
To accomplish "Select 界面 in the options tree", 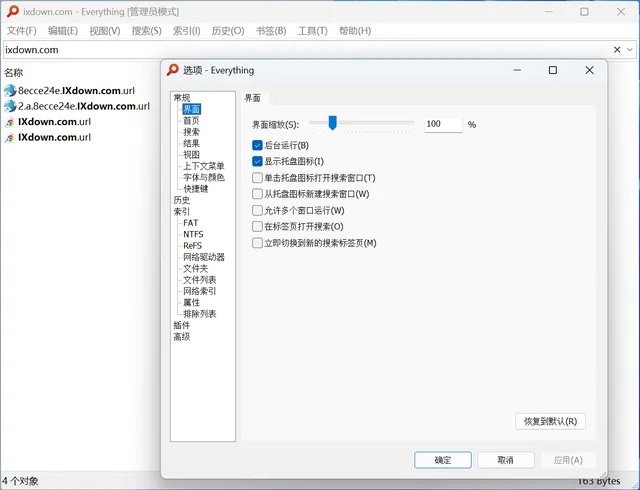I will pyautogui.click(x=191, y=109).
